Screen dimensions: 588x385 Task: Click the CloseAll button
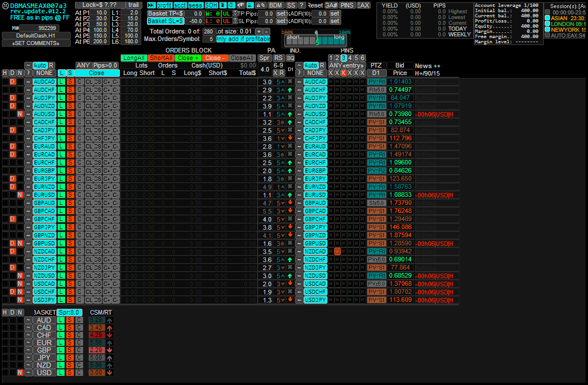point(242,58)
